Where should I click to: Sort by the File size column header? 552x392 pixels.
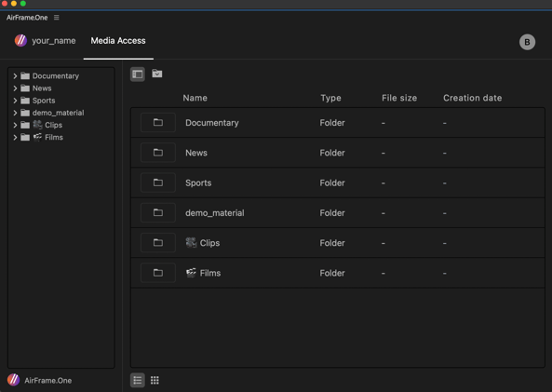[399, 98]
